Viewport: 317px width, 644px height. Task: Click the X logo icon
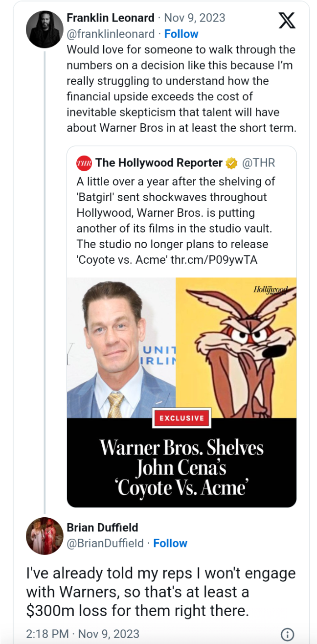point(287,21)
